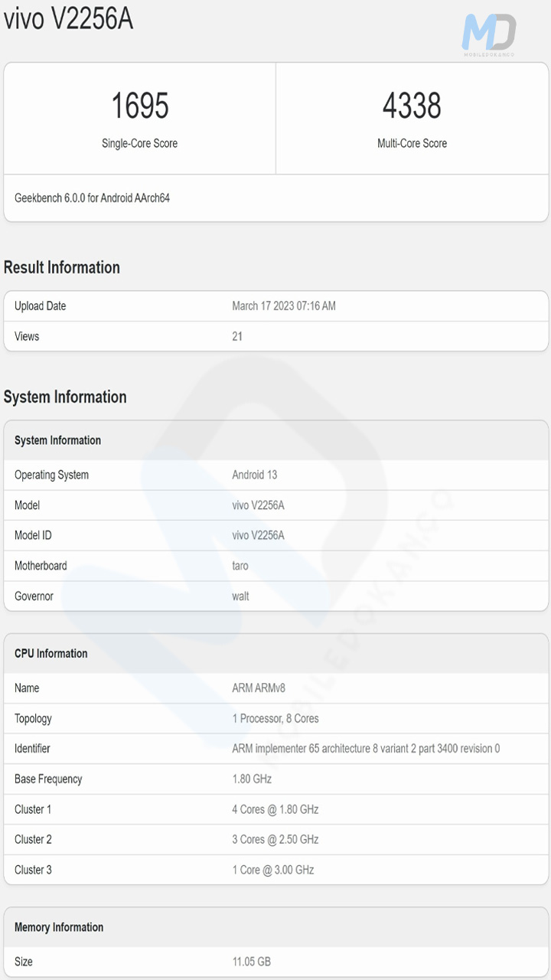The image size is (551, 980).
Task: Click the Result Information heading
Action: point(62,267)
